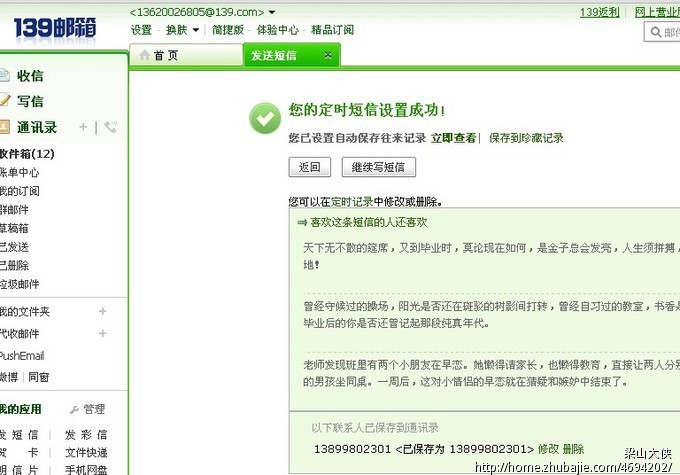This screenshot has height=475, width=680.
Task: Open 手机网盘 application
Action: 86,470
